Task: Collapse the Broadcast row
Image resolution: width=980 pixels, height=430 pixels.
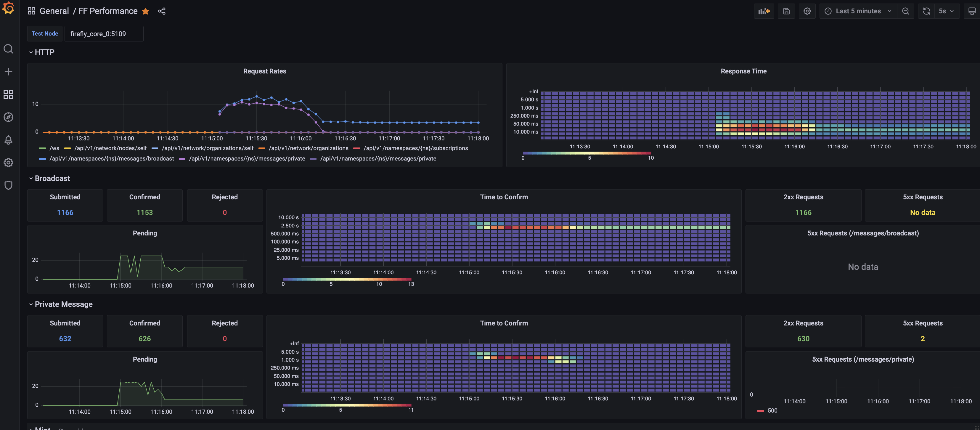Action: tap(52, 179)
